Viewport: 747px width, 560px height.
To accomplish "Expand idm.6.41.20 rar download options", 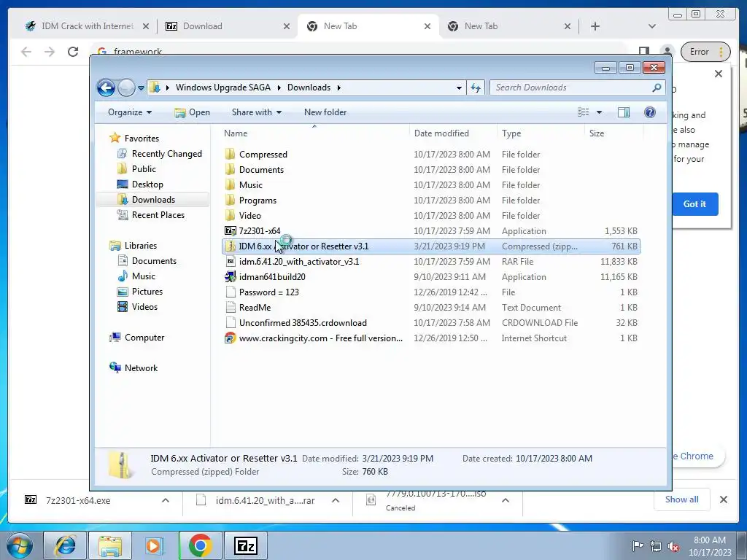I will pyautogui.click(x=336, y=500).
